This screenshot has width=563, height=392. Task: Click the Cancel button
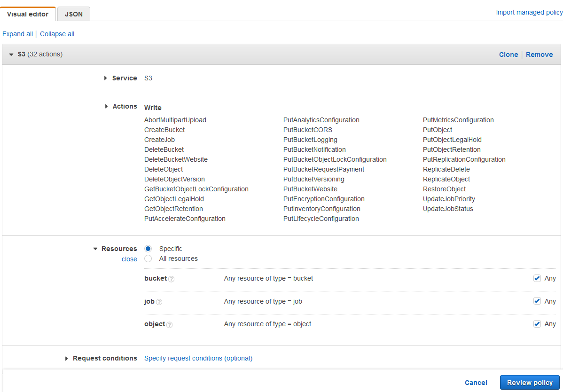click(x=476, y=382)
